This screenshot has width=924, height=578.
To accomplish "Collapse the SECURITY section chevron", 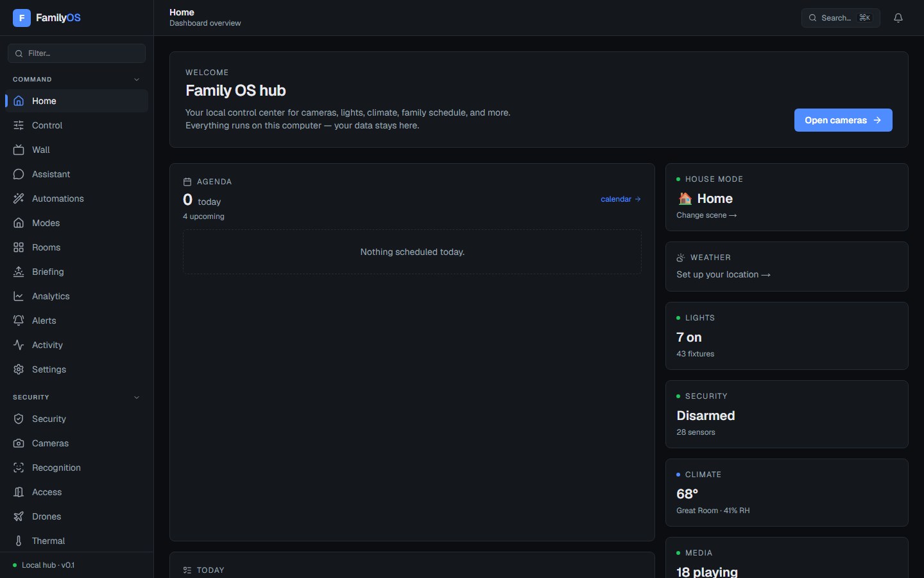I will (137, 398).
